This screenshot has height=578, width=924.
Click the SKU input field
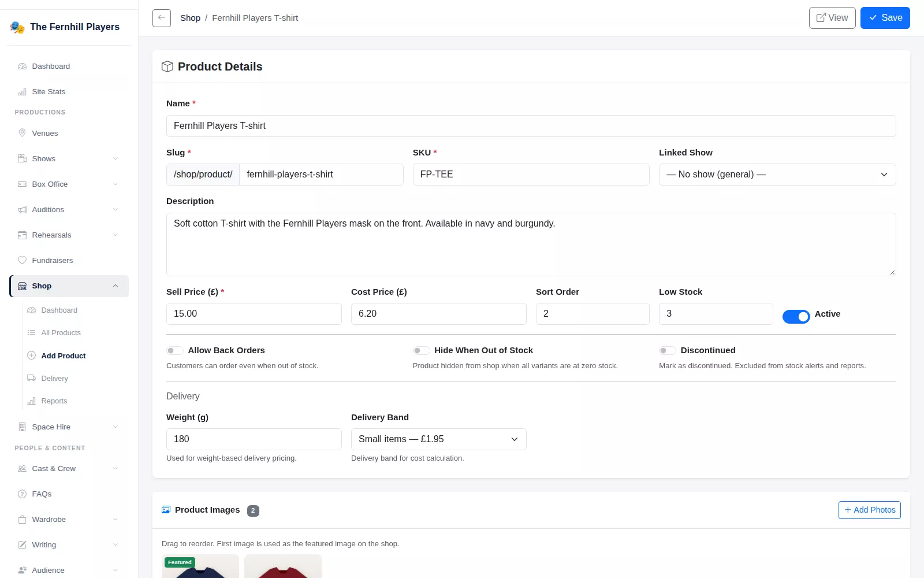pyautogui.click(x=531, y=175)
